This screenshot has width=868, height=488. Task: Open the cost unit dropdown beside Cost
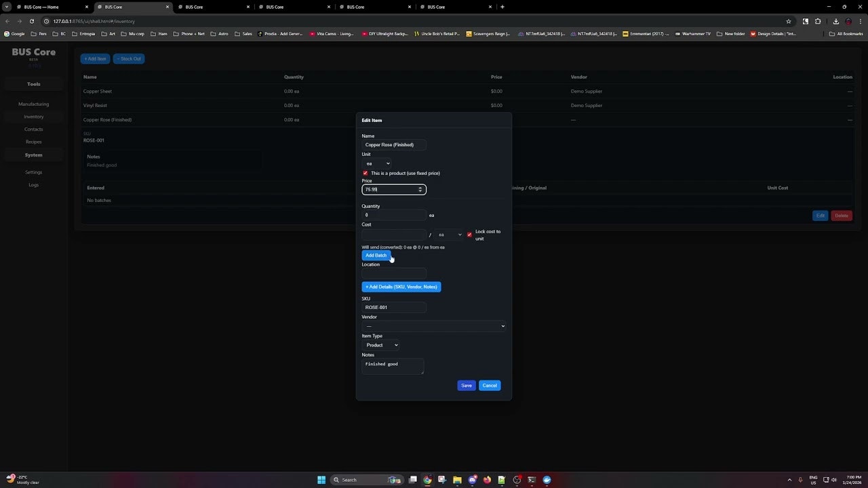pyautogui.click(x=448, y=235)
